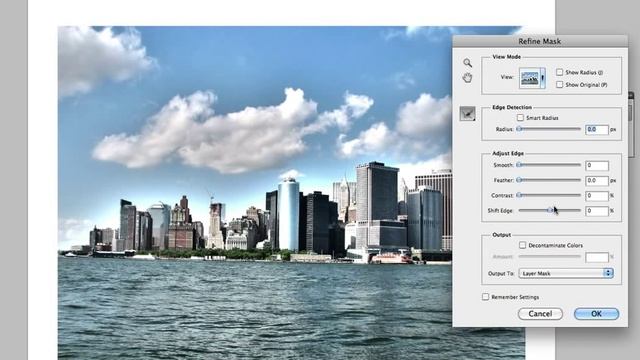Turn on Smart Radius
The width and height of the screenshot is (640, 360).
[x=520, y=118]
